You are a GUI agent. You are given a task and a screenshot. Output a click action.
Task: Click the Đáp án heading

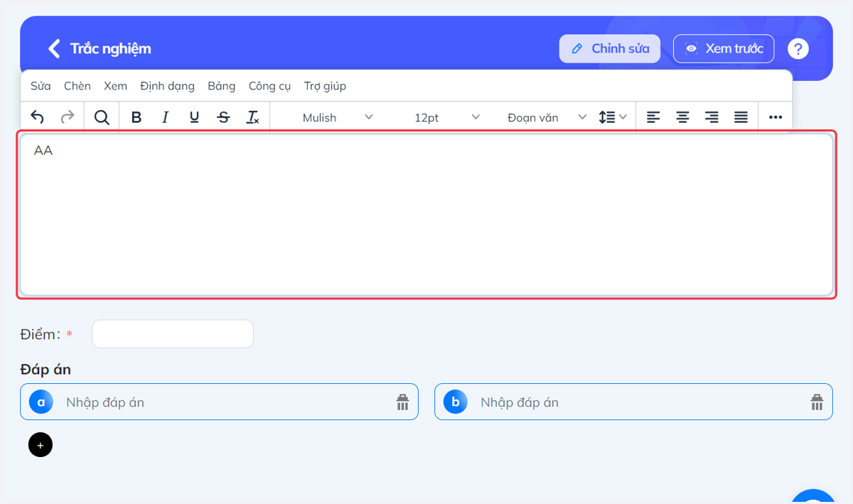pyautogui.click(x=45, y=369)
